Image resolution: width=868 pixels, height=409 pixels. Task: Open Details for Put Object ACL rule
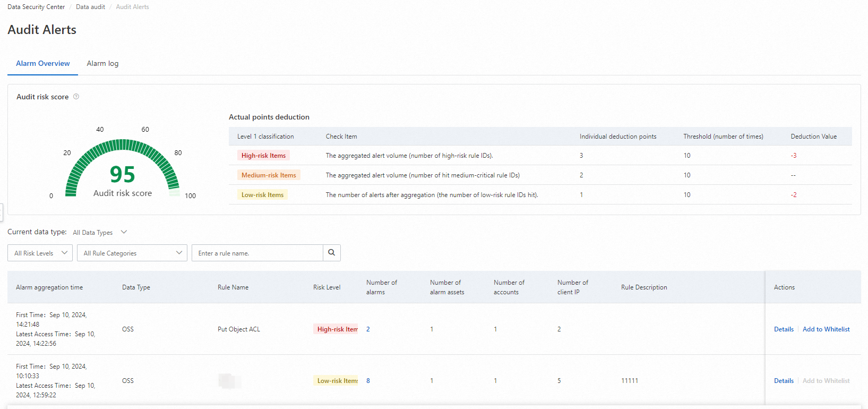[784, 329]
